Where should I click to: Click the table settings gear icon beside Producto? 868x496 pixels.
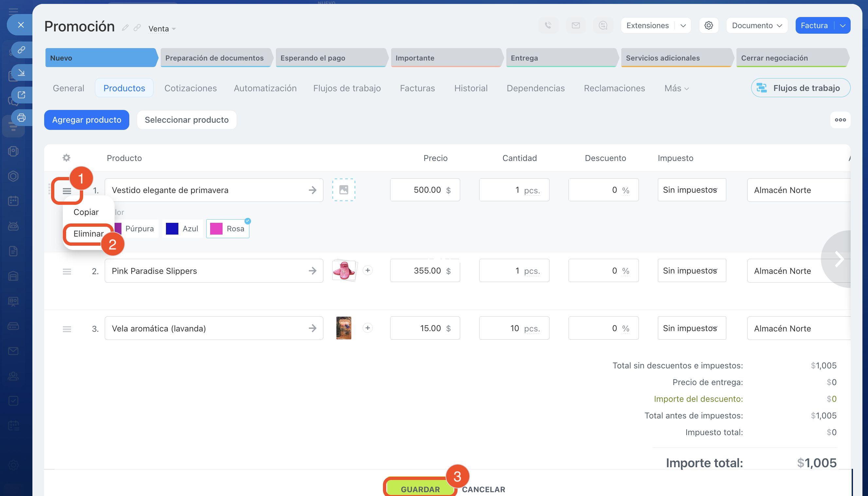click(x=66, y=158)
